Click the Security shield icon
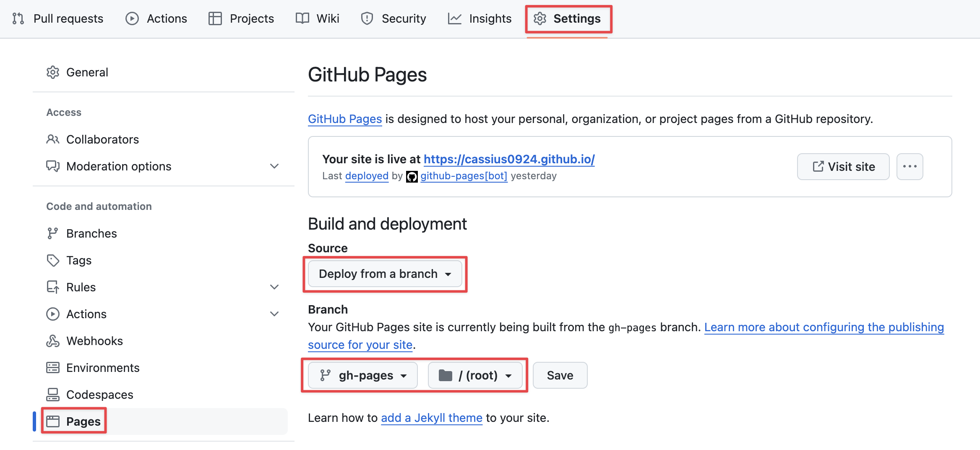 click(x=367, y=18)
